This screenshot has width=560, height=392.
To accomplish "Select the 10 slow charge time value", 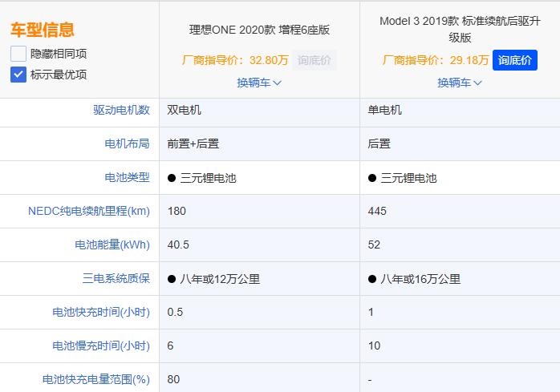I will coord(374,346).
